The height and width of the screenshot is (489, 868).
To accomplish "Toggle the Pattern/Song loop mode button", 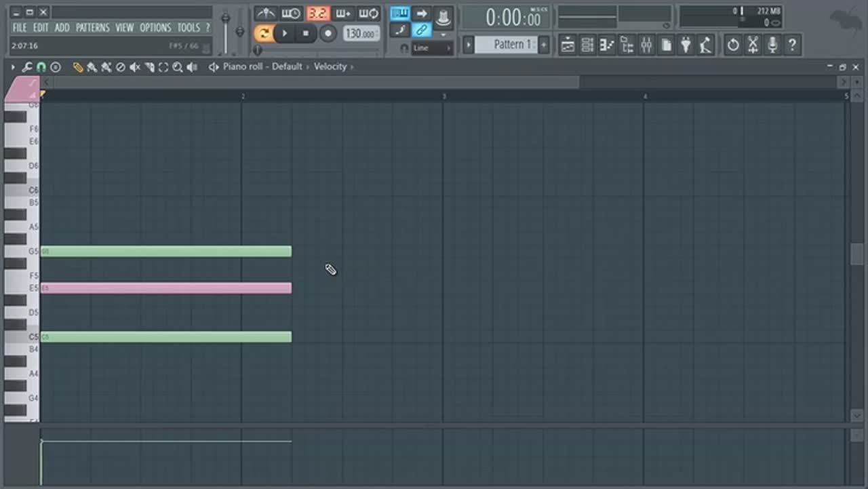I will (264, 33).
